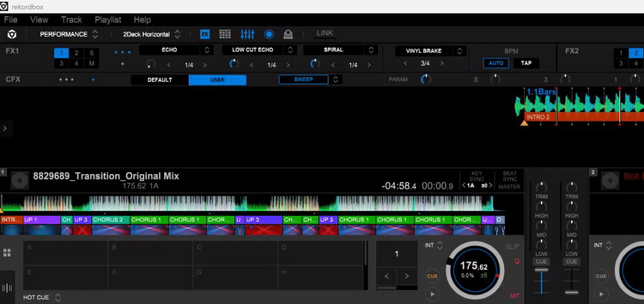Open the PERFORMANCE mode dropdown

tap(69, 35)
